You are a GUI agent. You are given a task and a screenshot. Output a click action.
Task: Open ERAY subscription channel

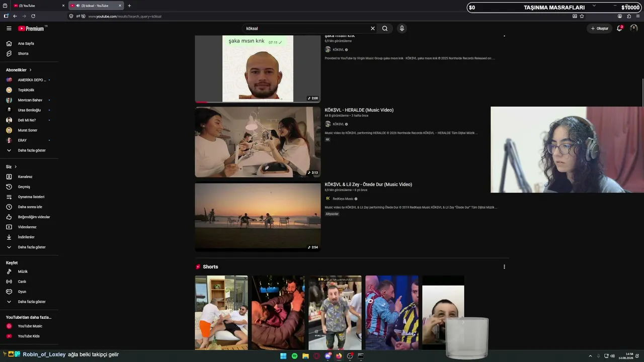pyautogui.click(x=29, y=140)
